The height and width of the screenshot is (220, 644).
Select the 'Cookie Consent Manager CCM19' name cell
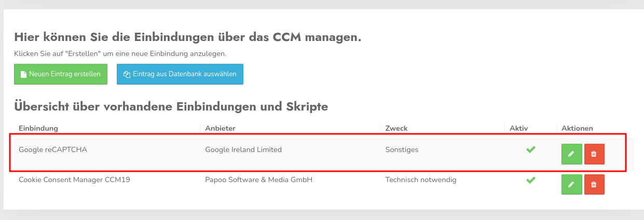click(74, 180)
